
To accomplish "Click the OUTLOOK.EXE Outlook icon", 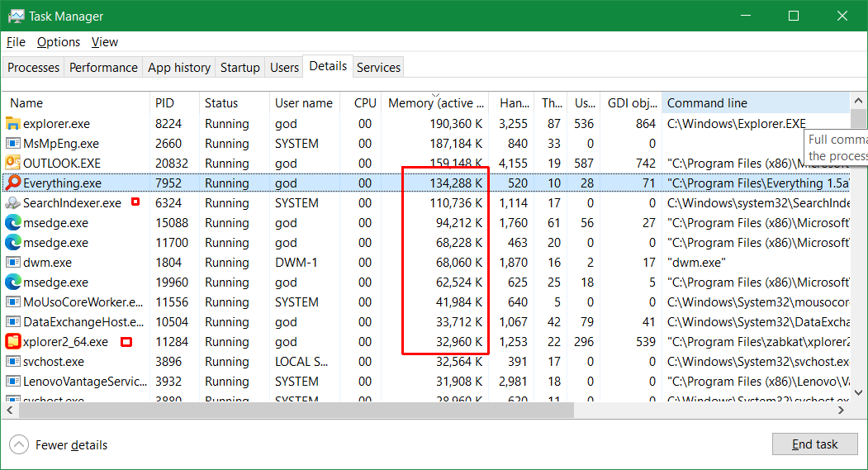I will (x=12, y=164).
